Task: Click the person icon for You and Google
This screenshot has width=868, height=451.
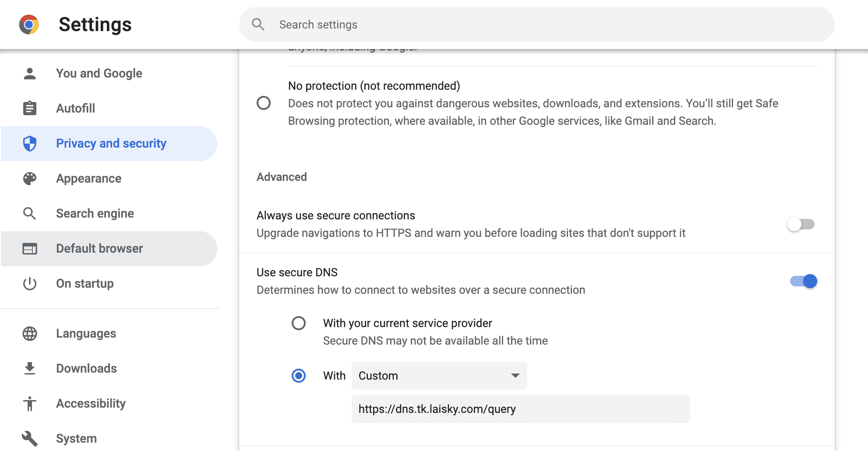Action: point(30,74)
